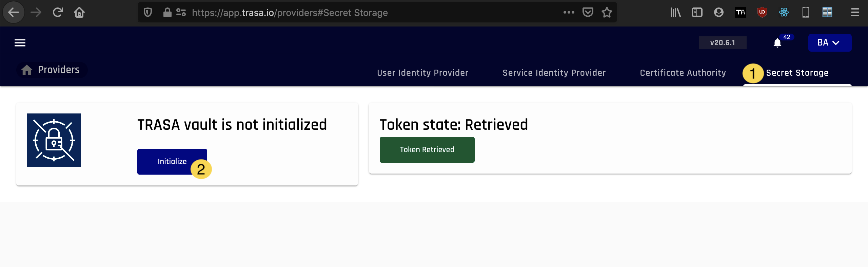Toggle the browser sidebar icon
Image resolution: width=868 pixels, height=267 pixels.
point(697,13)
